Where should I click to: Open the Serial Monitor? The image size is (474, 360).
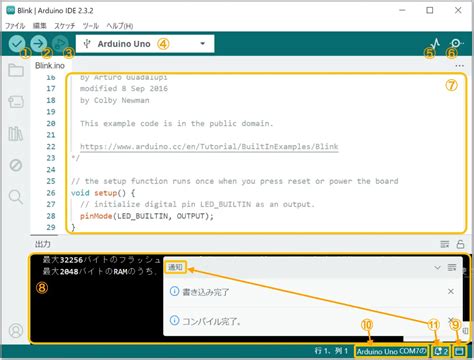tap(456, 43)
